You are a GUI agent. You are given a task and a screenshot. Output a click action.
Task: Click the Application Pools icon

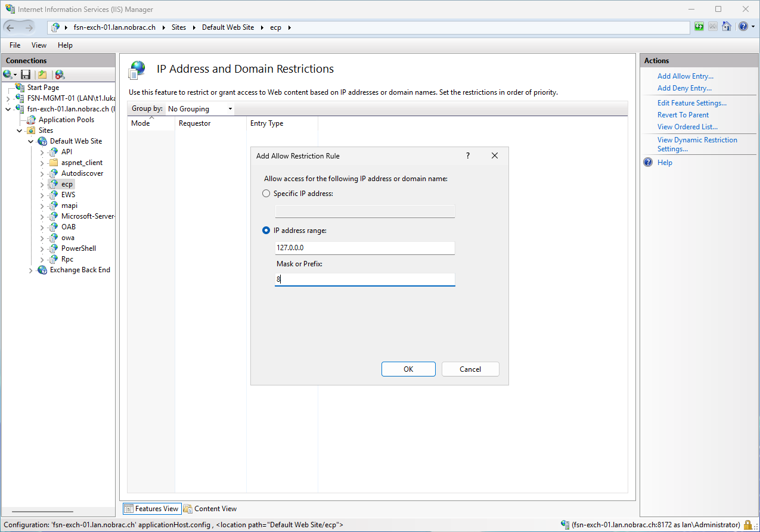click(x=32, y=120)
